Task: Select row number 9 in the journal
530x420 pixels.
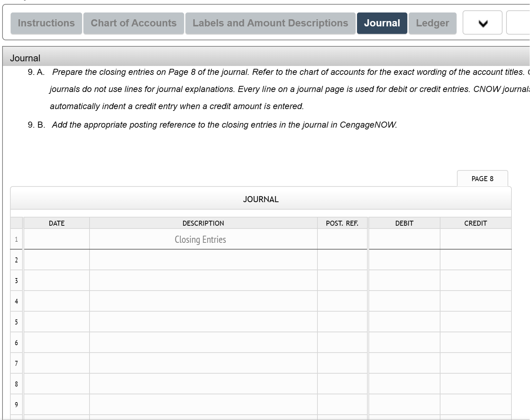Action: coord(16,404)
